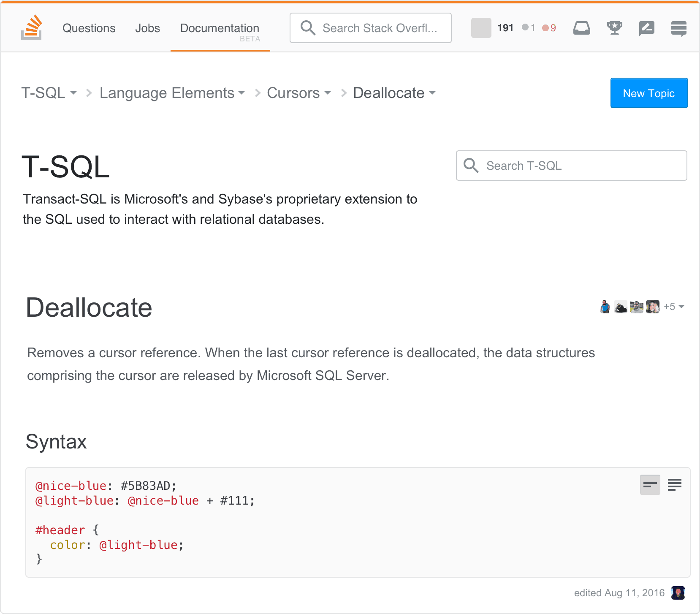
Task: Open the site switcher hamburger icon
Action: click(678, 27)
